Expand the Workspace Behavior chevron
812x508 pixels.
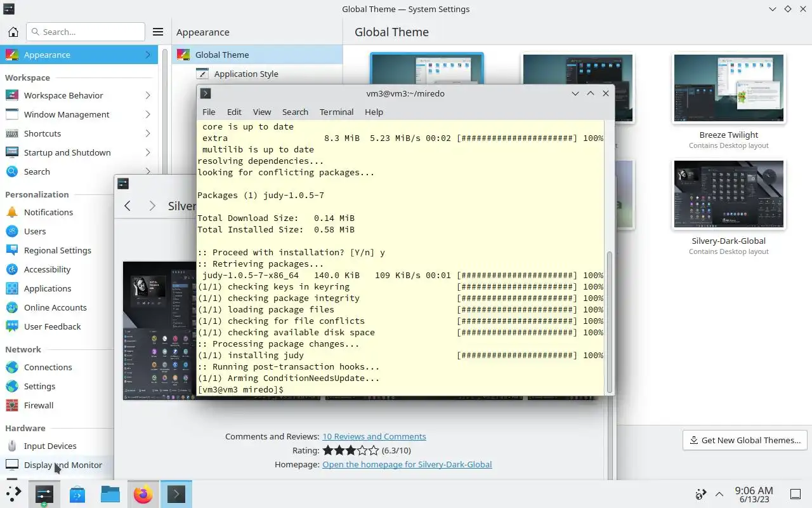[x=148, y=95]
